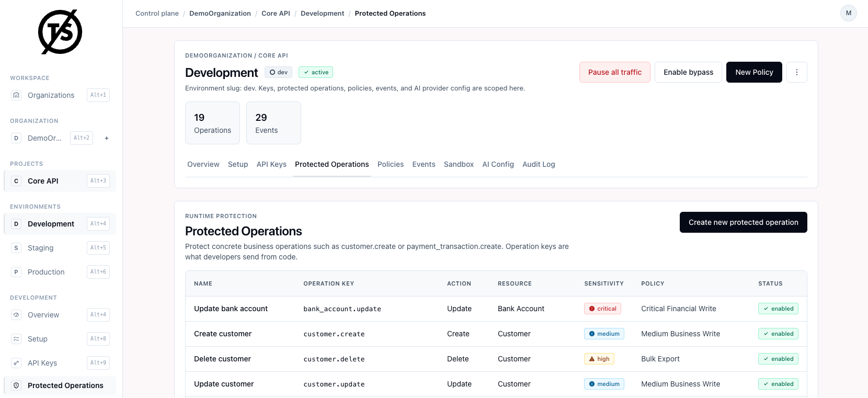Open Core API breadcrumb link
This screenshot has width=868, height=398.
click(276, 14)
